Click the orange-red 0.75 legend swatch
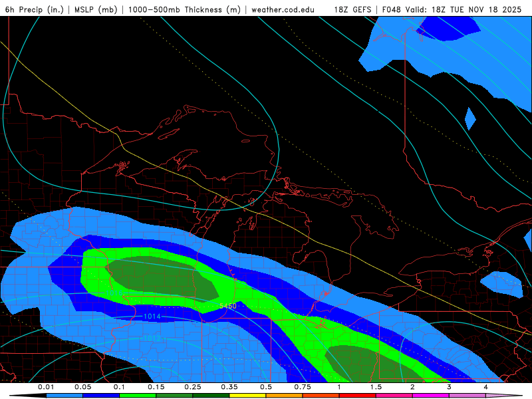The image size is (532, 399). (x=321, y=396)
